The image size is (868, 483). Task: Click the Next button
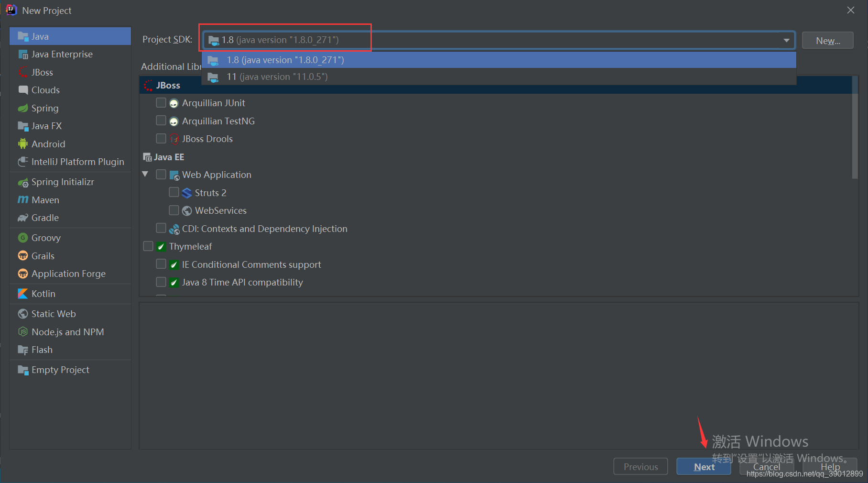[x=704, y=467]
